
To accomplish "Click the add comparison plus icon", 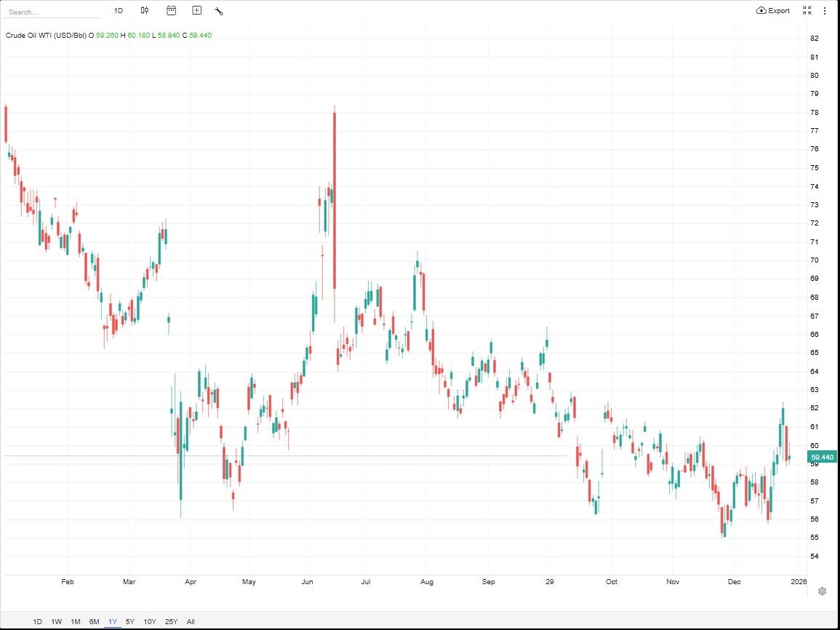I will tap(196, 10).
